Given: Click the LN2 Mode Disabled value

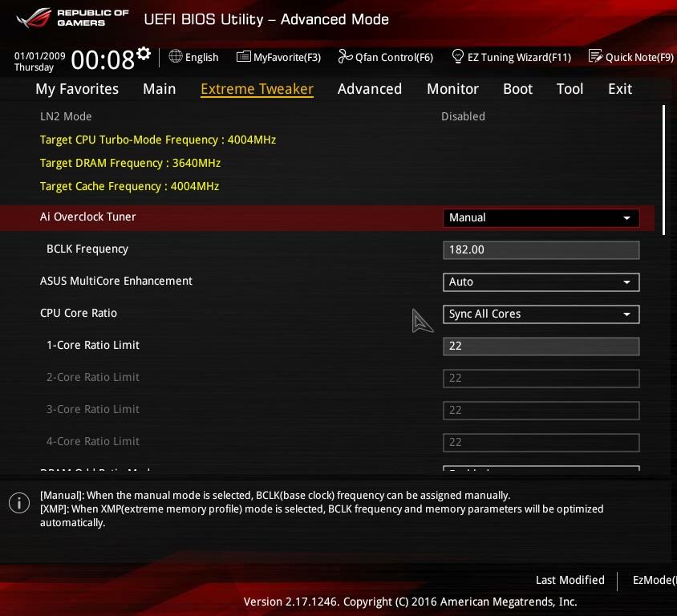Looking at the screenshot, I should coord(463,116).
